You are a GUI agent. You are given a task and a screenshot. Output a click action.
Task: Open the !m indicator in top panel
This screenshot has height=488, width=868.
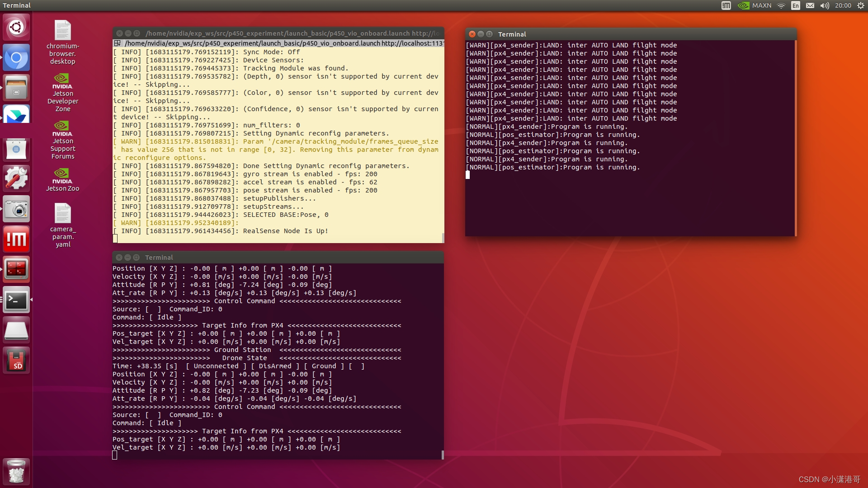click(726, 5)
